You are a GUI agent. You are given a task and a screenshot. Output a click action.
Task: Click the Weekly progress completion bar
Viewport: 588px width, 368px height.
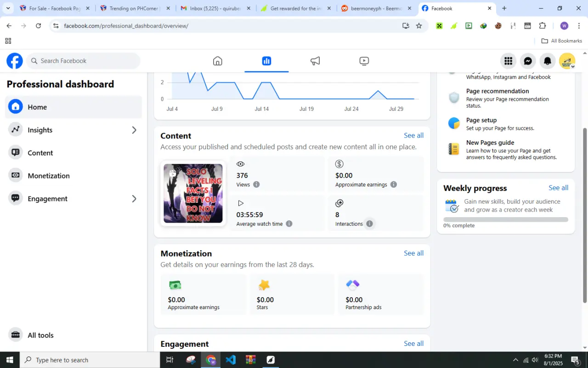(506, 219)
